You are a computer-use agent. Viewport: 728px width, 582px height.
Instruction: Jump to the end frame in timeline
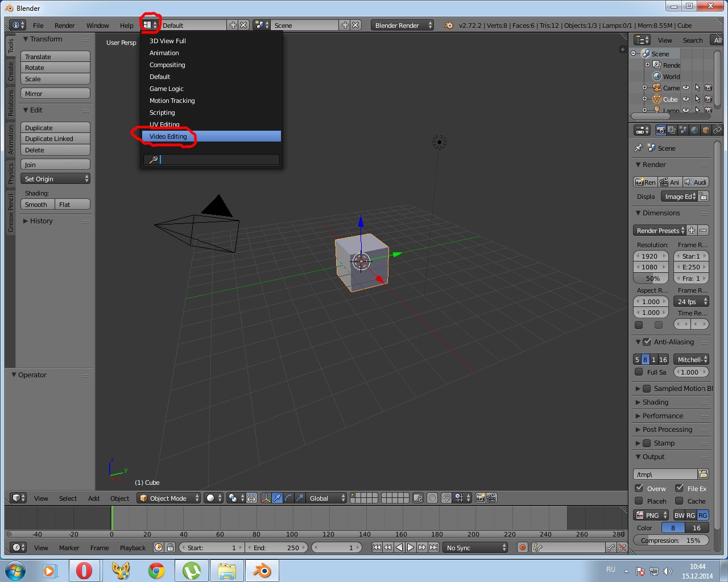(x=433, y=547)
